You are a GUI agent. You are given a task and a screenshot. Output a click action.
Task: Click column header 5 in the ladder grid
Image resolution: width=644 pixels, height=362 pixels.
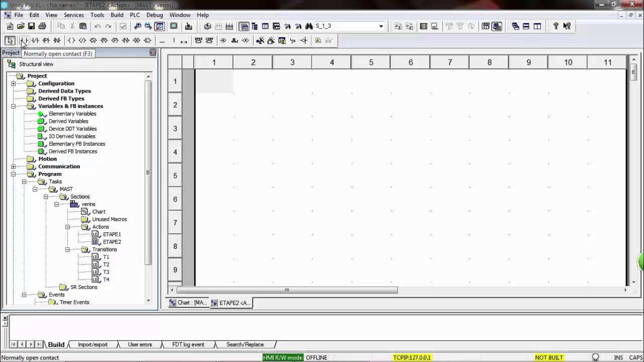[x=371, y=62]
